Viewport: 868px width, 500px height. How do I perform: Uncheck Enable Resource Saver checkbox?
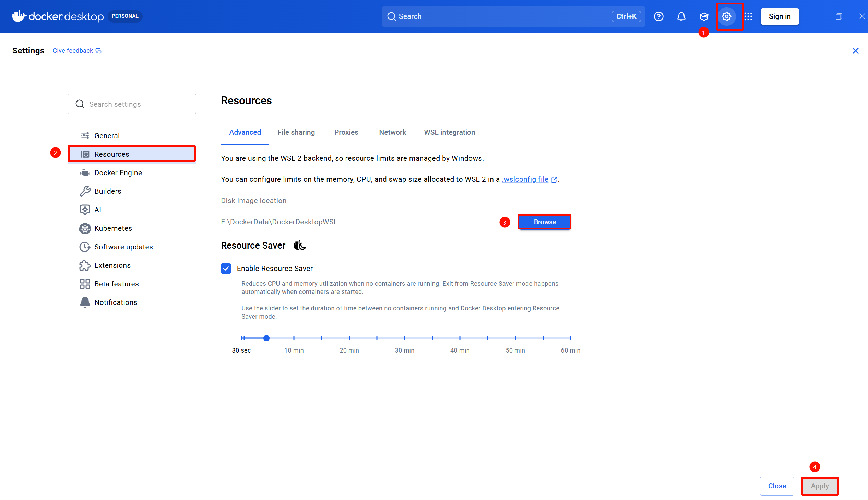(226, 269)
